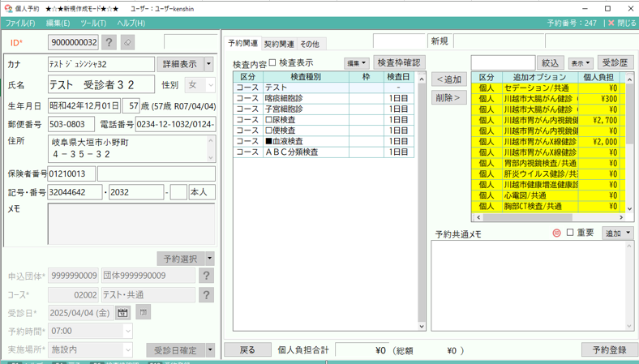Click the eraser clear icon next to ID

point(127,42)
